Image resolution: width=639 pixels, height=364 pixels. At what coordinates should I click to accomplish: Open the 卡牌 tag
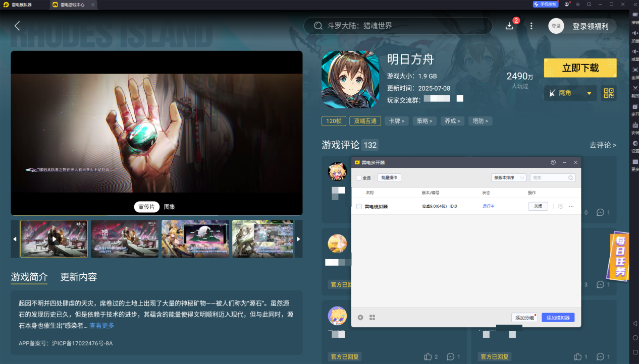(396, 121)
